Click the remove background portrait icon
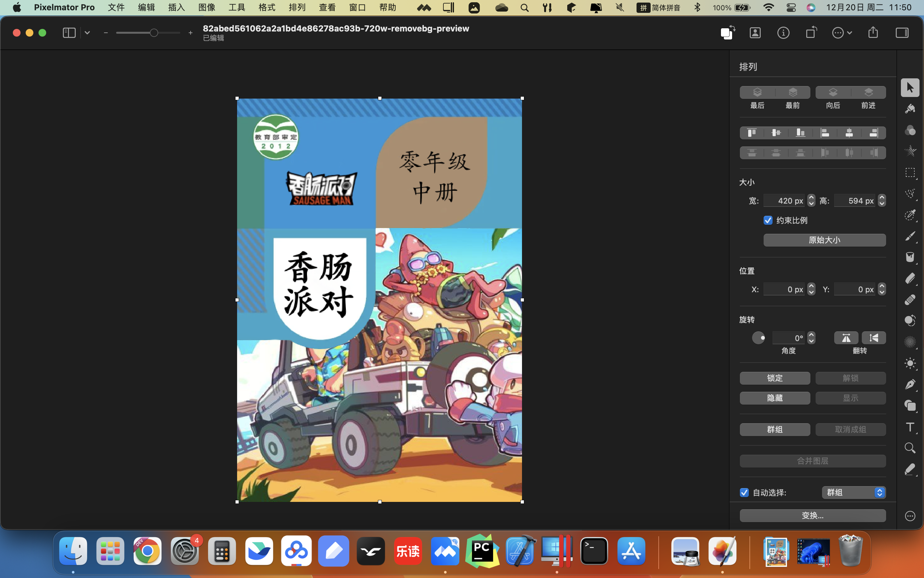 pyautogui.click(x=755, y=33)
